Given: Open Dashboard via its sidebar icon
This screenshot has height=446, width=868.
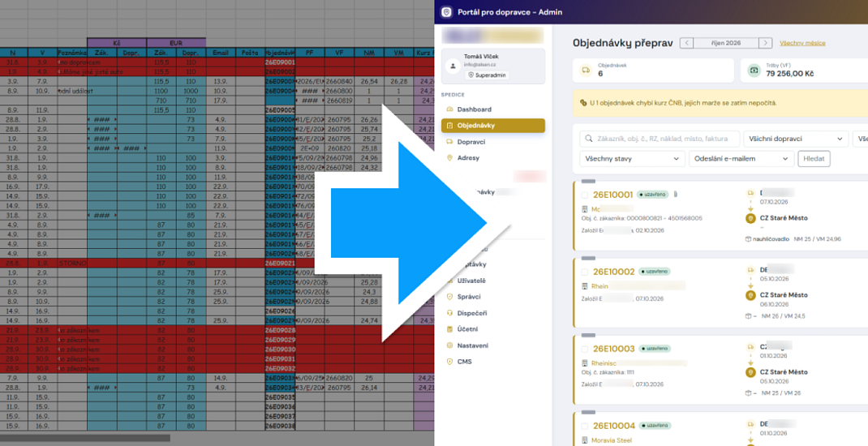Looking at the screenshot, I should pyautogui.click(x=449, y=109).
